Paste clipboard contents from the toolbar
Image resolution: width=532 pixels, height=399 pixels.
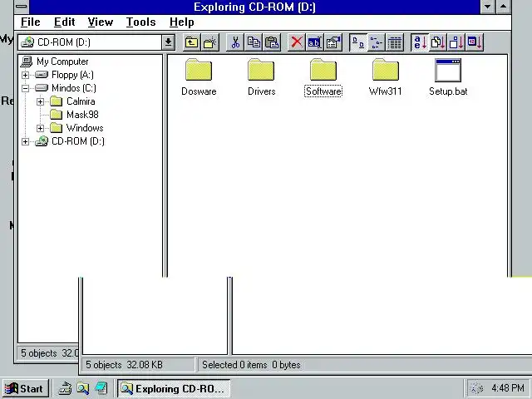pyautogui.click(x=272, y=42)
